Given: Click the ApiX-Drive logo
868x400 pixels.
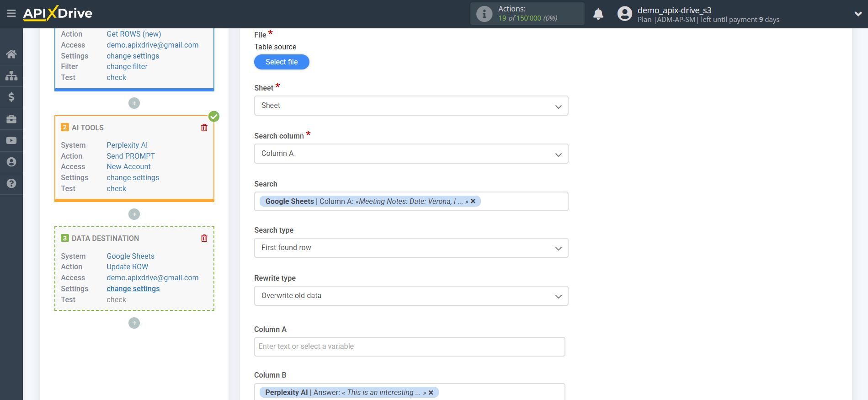Looking at the screenshot, I should [58, 13].
